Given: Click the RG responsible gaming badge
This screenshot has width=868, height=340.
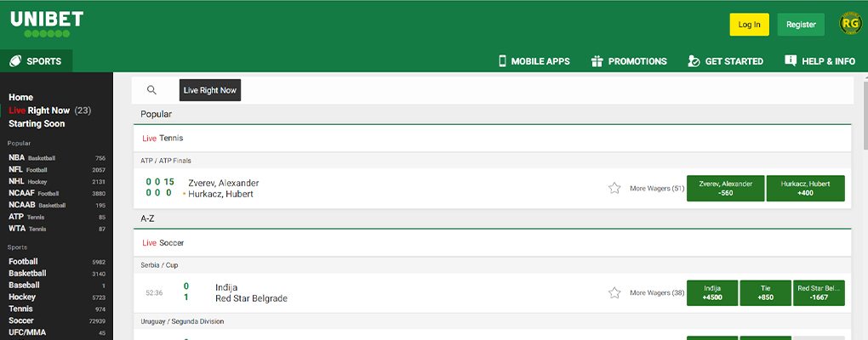Looking at the screenshot, I should [x=850, y=25].
